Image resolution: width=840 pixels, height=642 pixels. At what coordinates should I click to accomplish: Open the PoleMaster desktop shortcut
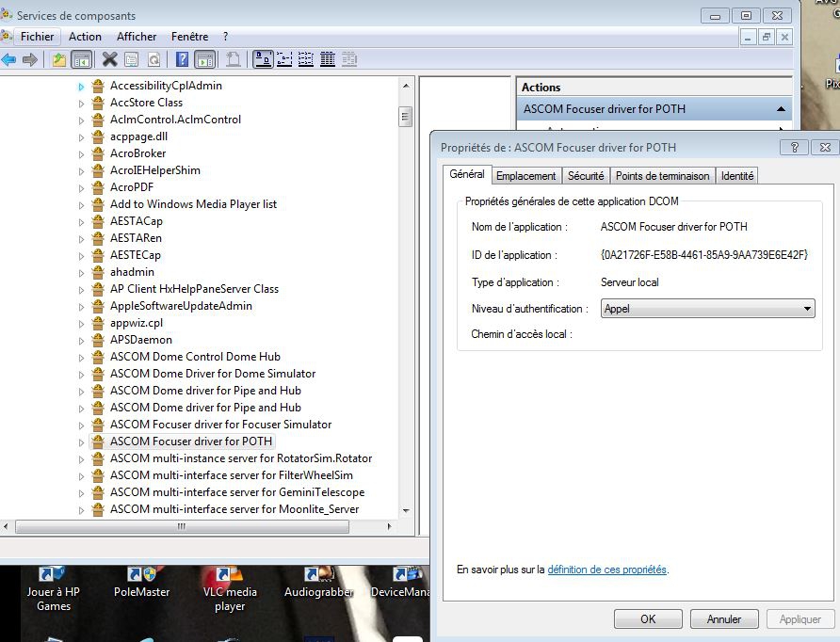141,583
